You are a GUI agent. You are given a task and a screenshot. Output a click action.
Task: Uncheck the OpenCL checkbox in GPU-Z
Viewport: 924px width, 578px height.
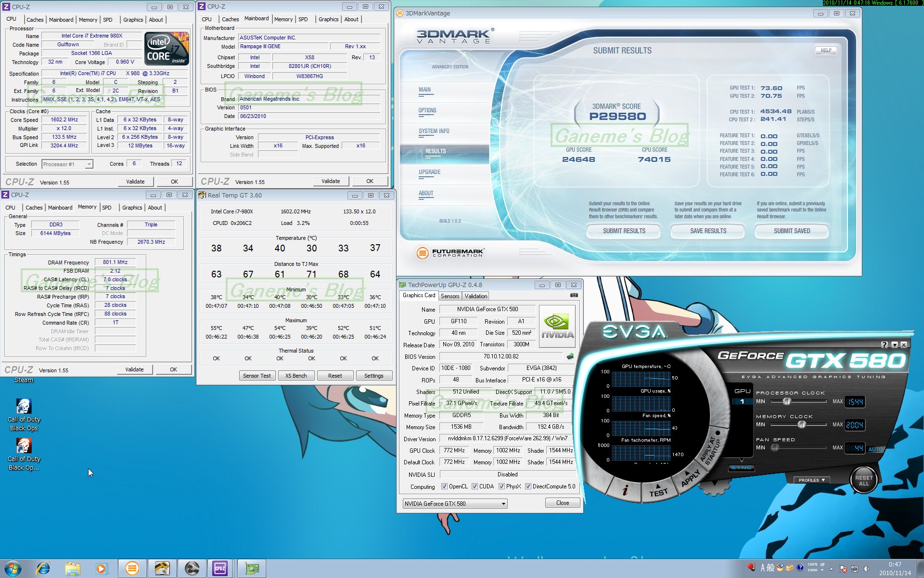pos(444,486)
